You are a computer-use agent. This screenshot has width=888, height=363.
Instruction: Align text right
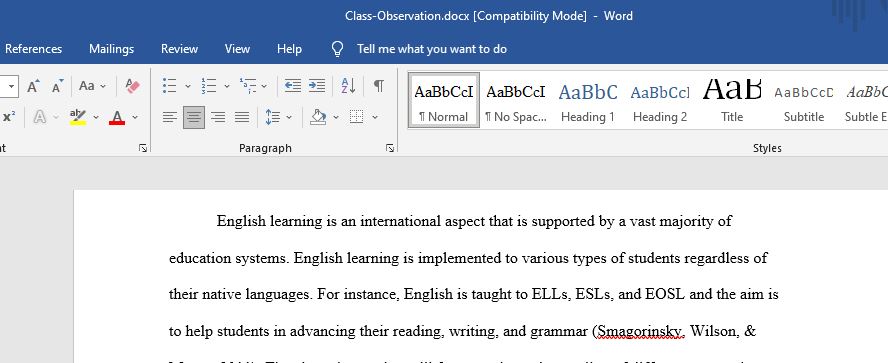[x=218, y=117]
